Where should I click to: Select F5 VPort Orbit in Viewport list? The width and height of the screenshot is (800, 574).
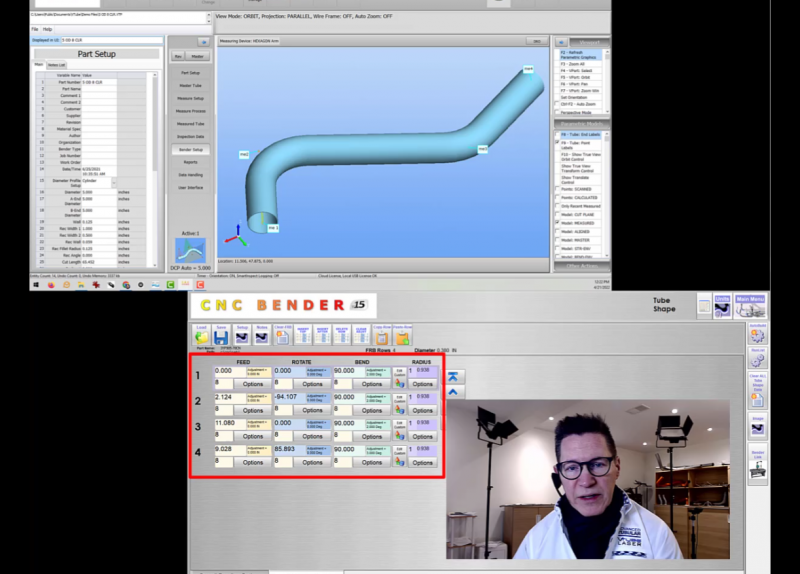pos(581,78)
